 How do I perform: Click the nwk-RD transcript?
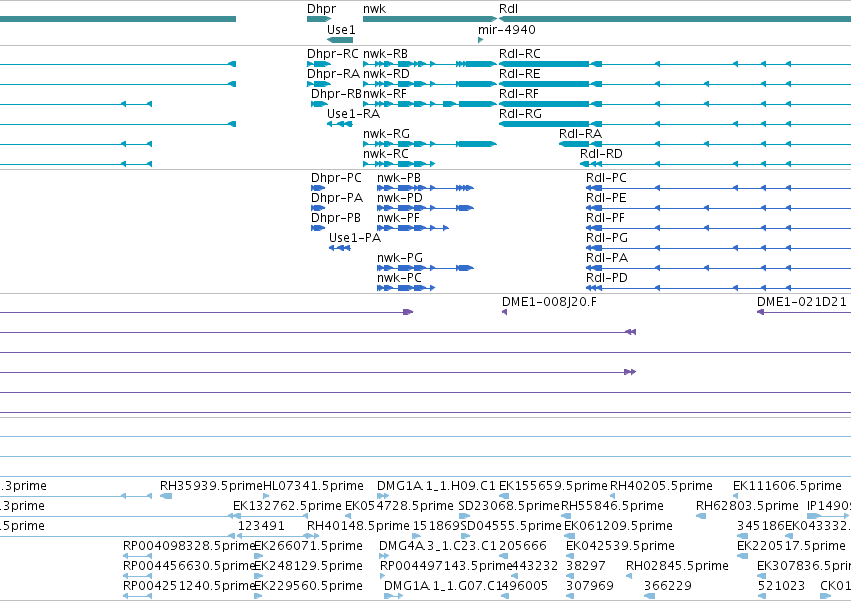(x=430, y=84)
